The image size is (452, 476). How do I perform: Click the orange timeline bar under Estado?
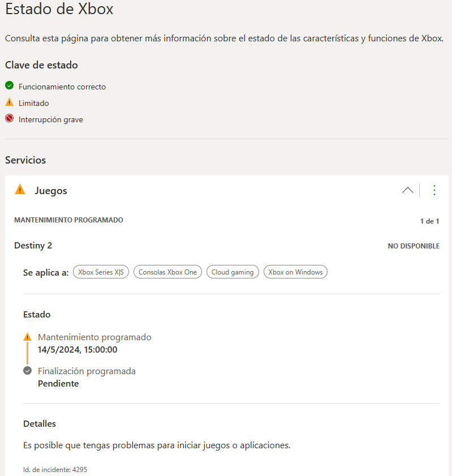click(x=27, y=353)
